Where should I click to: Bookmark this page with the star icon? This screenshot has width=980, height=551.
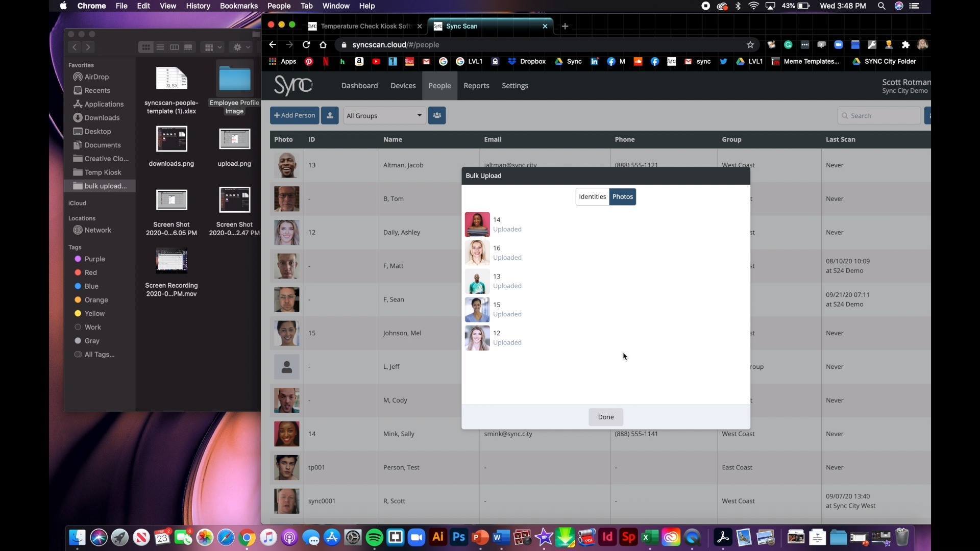click(750, 45)
